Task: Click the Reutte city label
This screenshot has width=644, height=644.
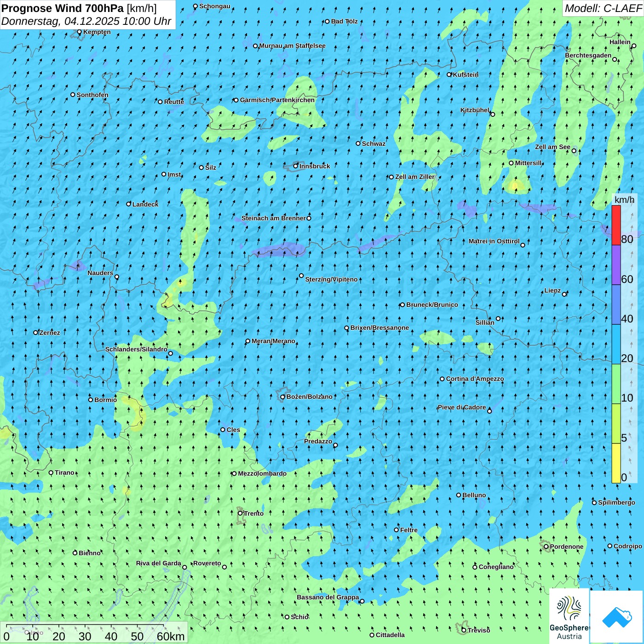Action: [x=174, y=102]
